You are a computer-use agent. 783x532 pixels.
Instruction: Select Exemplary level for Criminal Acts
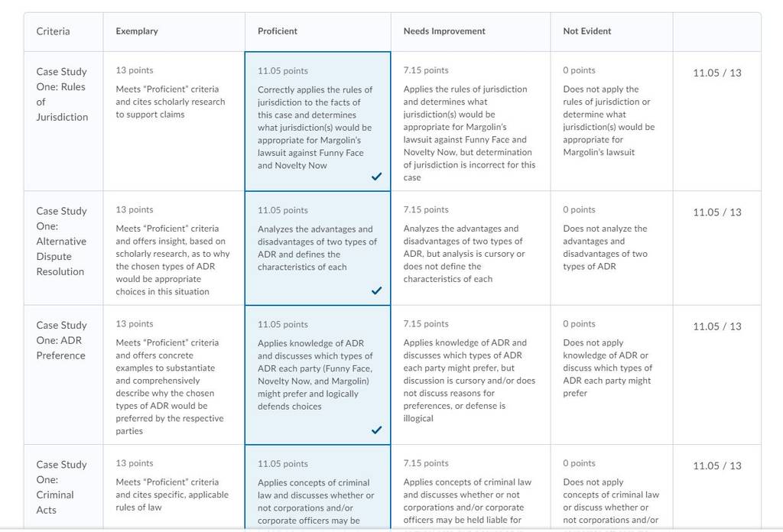click(174, 487)
